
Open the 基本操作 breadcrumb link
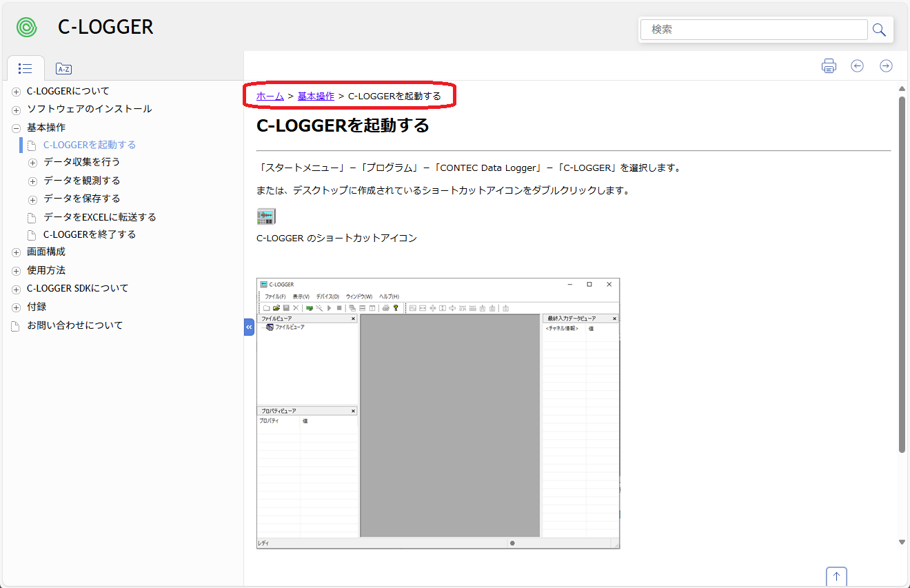click(x=316, y=97)
